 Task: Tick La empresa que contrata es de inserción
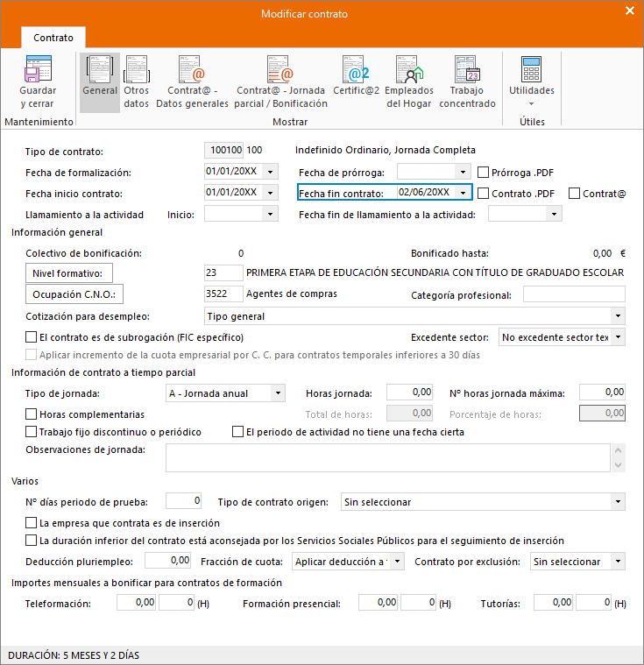click(31, 523)
